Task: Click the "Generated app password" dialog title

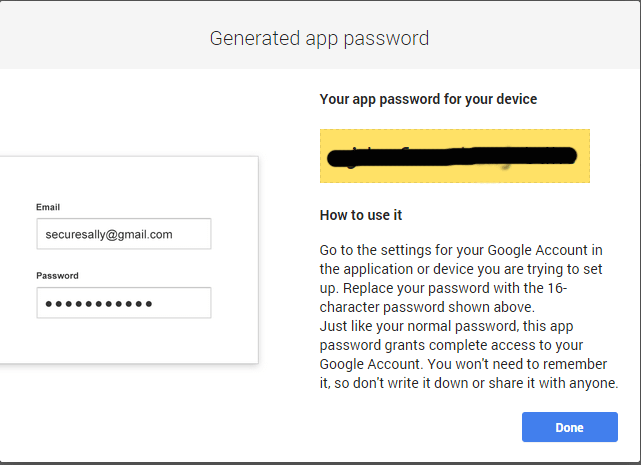Action: point(319,39)
